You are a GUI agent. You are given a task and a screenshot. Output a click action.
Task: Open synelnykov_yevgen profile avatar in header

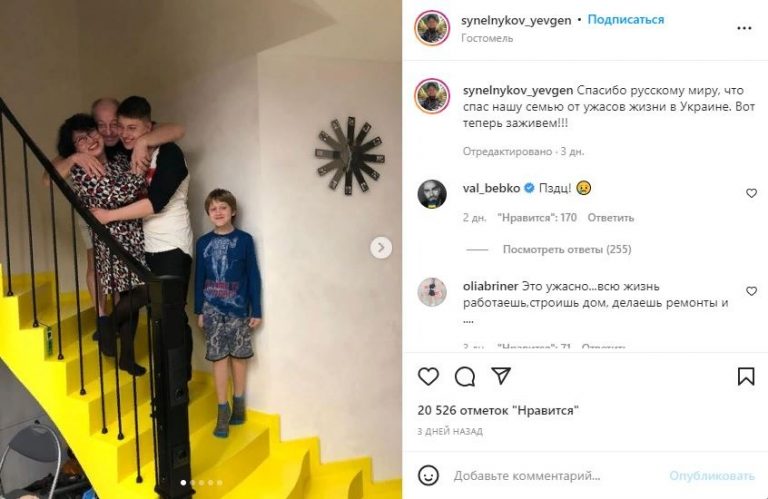432,28
